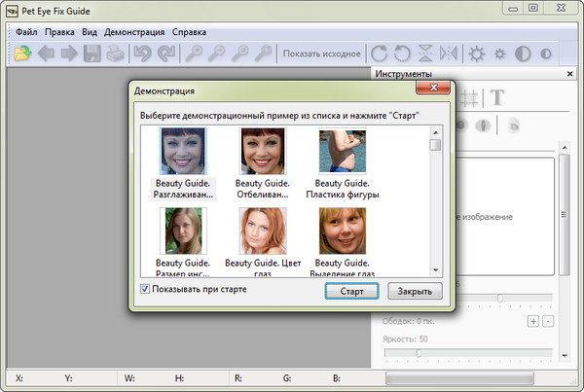The image size is (584, 392).
Task: Click the flip vertical icon in toolbar
Action: (425, 53)
